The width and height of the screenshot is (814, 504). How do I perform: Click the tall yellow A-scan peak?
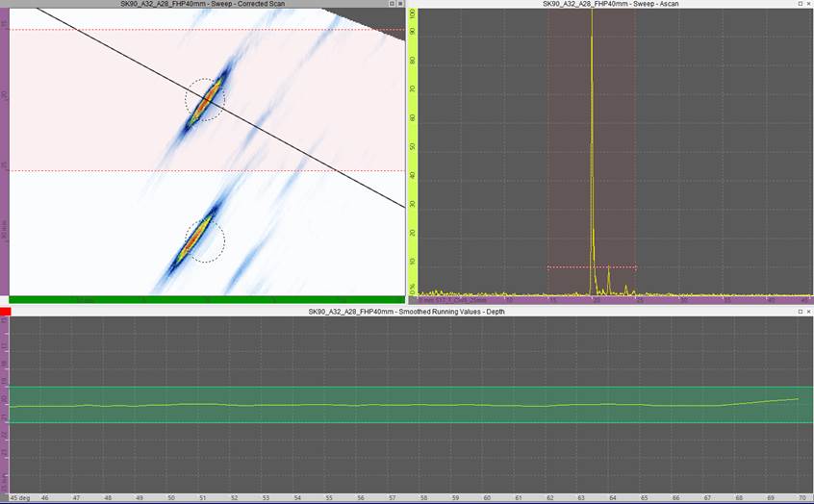coord(591,144)
